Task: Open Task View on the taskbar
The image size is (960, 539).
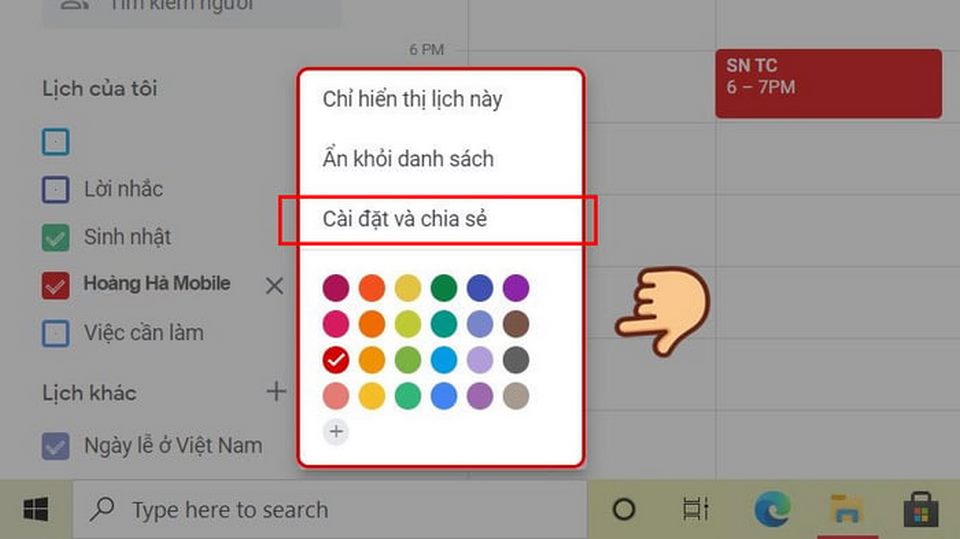Action: (x=696, y=509)
